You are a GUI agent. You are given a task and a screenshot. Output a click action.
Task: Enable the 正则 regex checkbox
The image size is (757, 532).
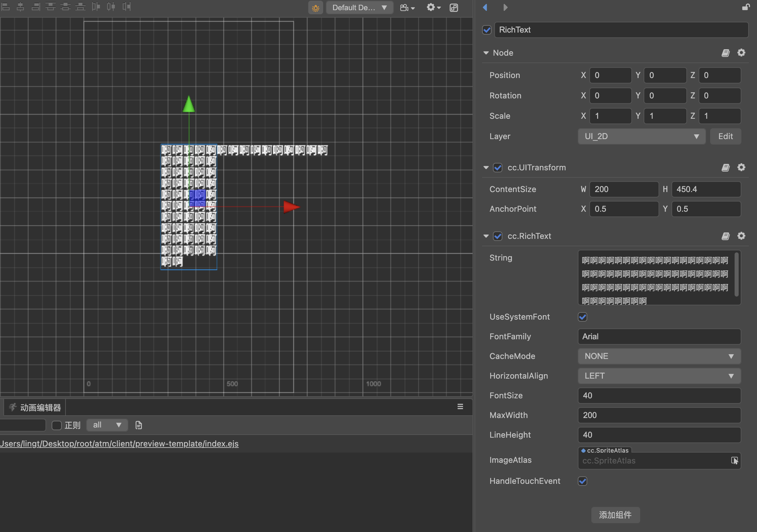[56, 425]
